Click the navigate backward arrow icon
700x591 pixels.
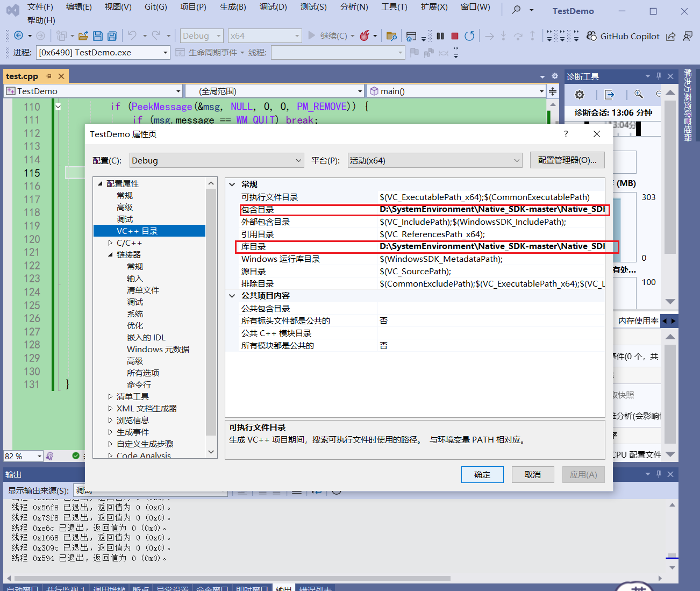[19, 35]
